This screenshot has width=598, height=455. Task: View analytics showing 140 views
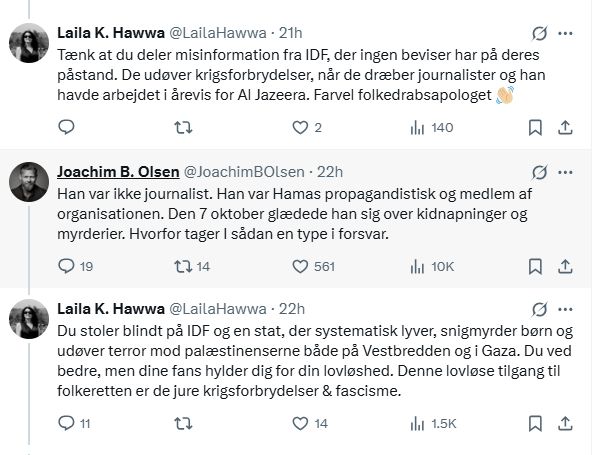(x=432, y=127)
